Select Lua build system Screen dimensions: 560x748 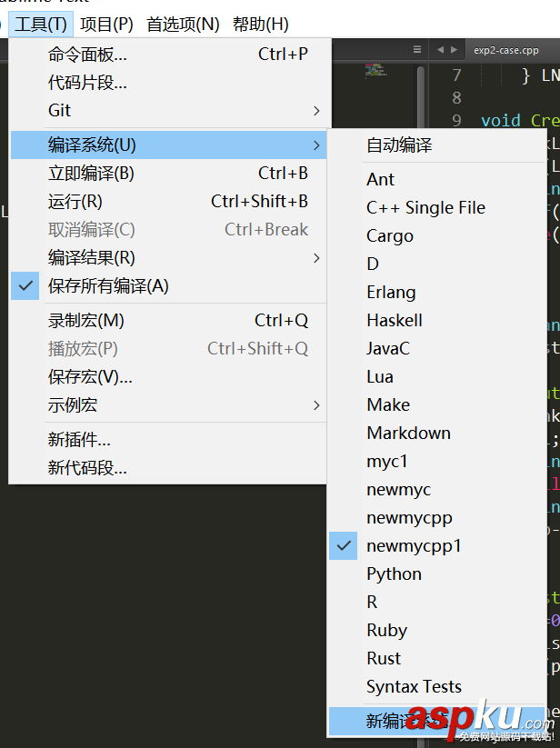pyautogui.click(x=437, y=377)
